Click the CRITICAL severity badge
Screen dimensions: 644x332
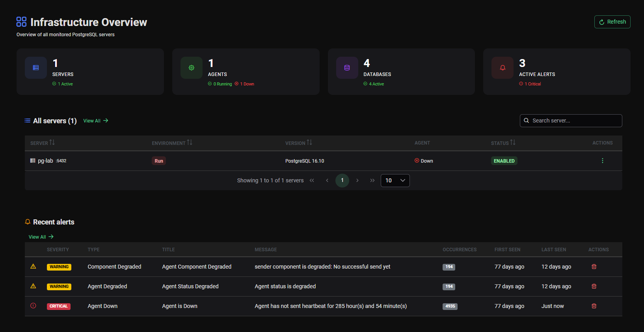(59, 306)
